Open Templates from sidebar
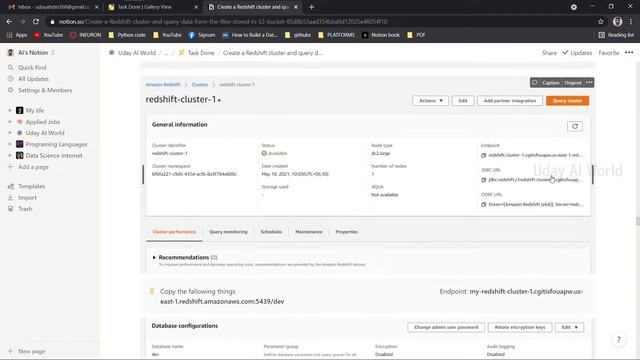Screen dimensions: 640x360 click(31, 186)
